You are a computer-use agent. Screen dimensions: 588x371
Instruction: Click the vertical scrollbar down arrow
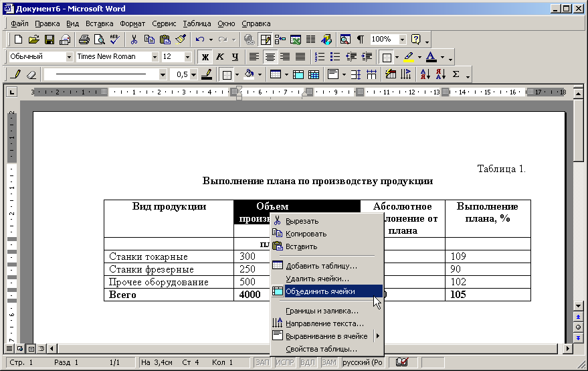click(x=578, y=306)
